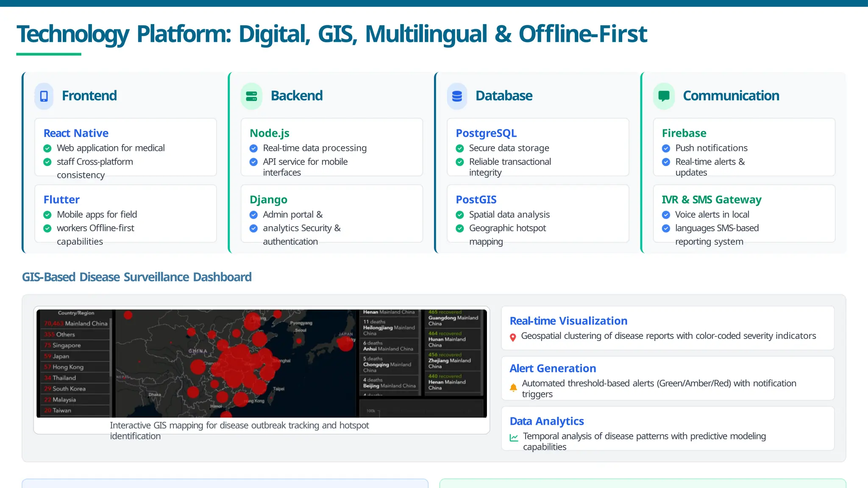The height and width of the screenshot is (488, 868).
Task: Click the 'Backend' column title
Action: point(297,96)
